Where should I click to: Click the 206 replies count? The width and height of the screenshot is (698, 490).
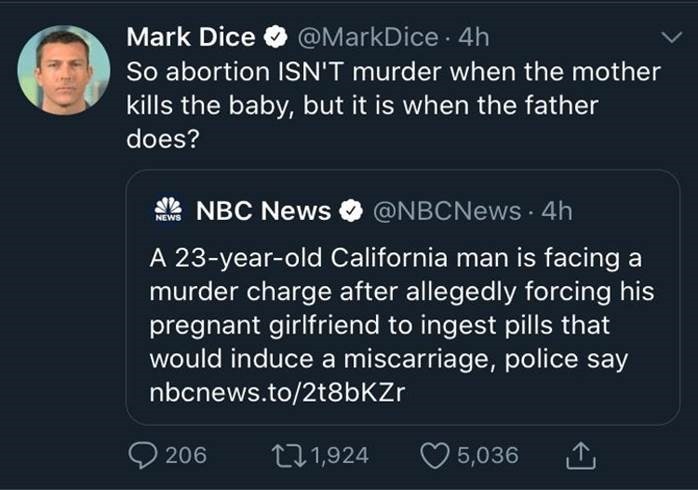click(x=185, y=455)
